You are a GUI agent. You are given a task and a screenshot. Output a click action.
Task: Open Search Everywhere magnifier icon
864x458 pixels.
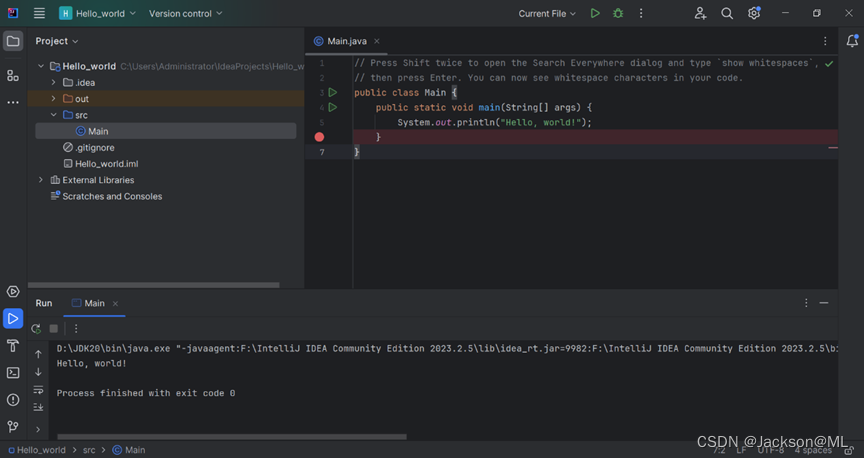click(x=727, y=14)
